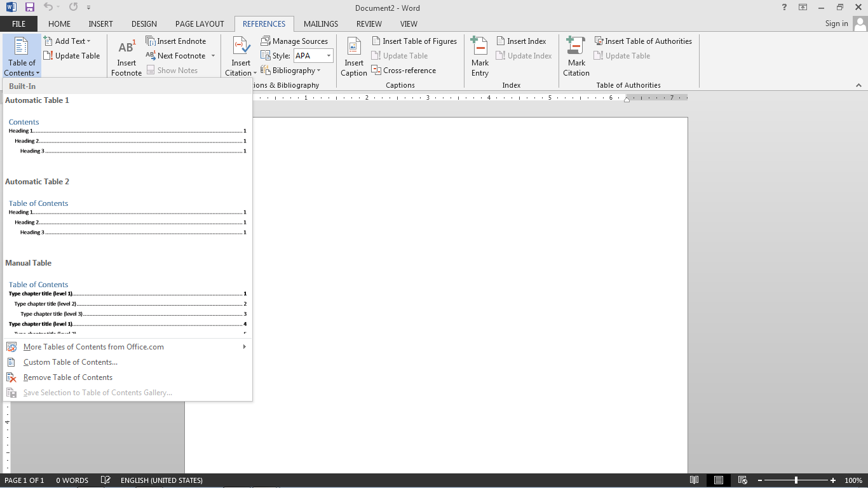Choose Remove Table of Contents
Screen dimensions: 868x488
pyautogui.click(x=127, y=377)
